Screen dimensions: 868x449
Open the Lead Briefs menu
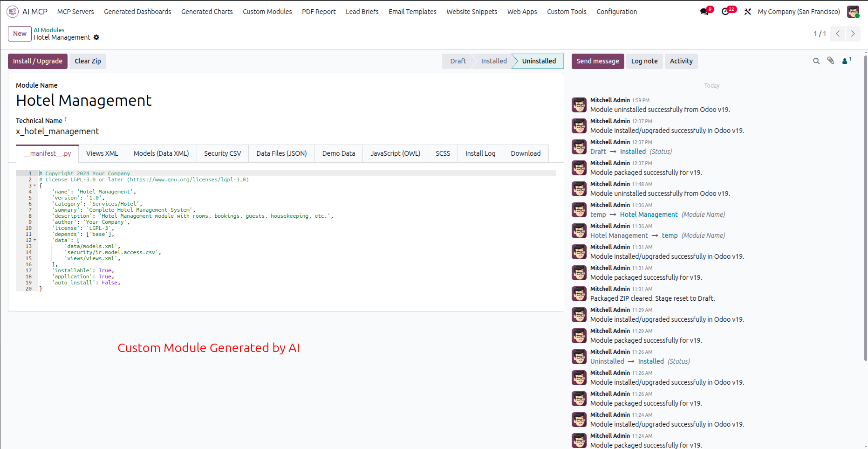[x=362, y=12]
